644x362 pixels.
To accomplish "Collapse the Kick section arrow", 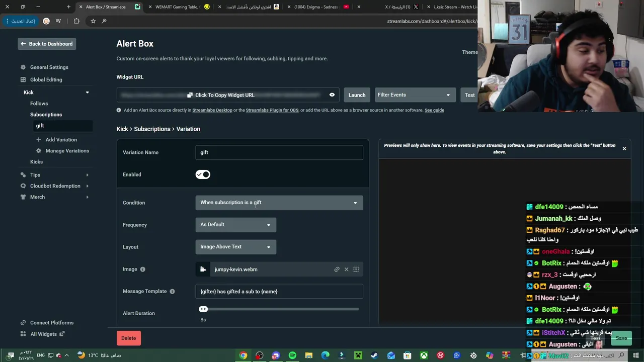I will pyautogui.click(x=87, y=93).
